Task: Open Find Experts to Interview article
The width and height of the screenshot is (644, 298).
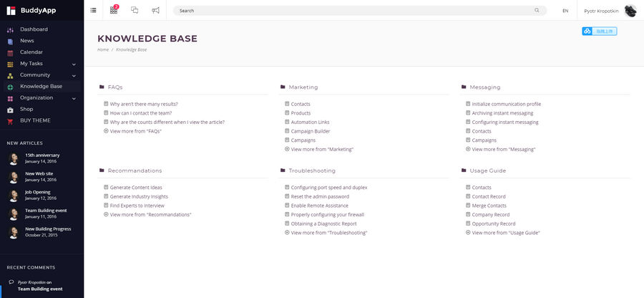Action: click(x=137, y=206)
